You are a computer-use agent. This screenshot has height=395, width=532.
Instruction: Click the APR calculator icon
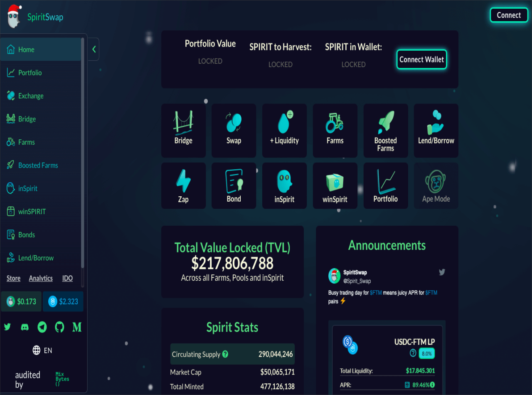[x=407, y=385]
